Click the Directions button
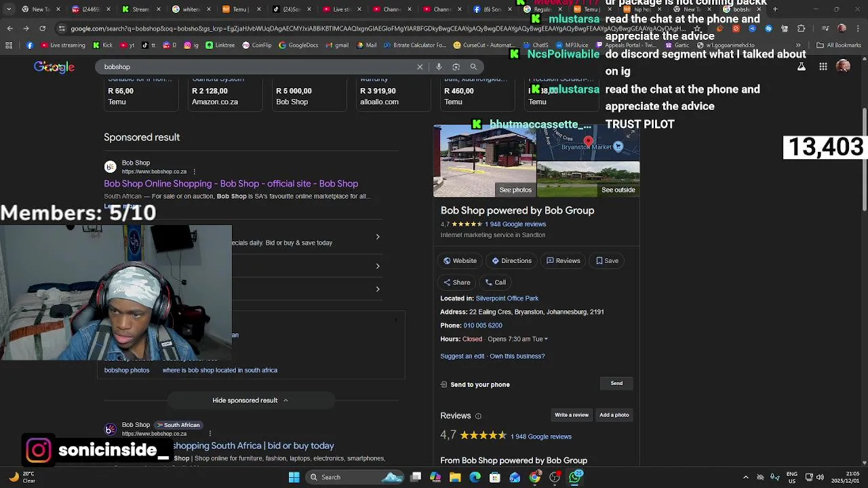This screenshot has height=488, width=868. (x=512, y=260)
